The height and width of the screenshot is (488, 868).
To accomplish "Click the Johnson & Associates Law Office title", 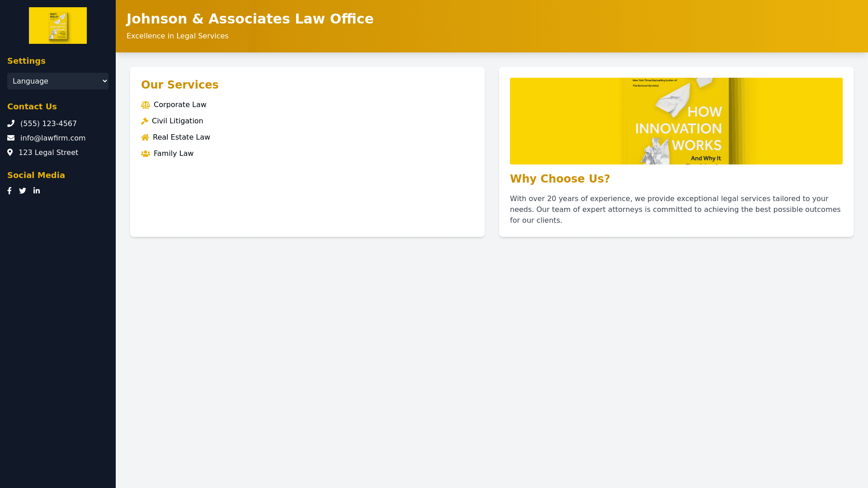I will 250,19.
